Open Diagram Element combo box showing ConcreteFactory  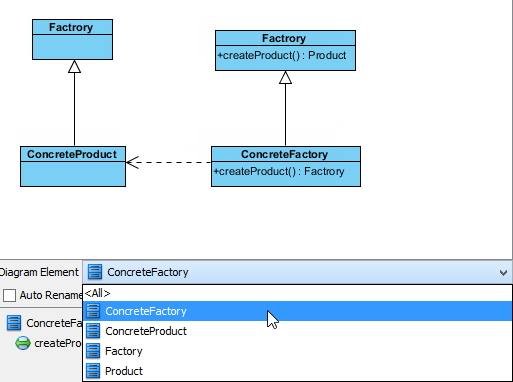[x=297, y=272]
